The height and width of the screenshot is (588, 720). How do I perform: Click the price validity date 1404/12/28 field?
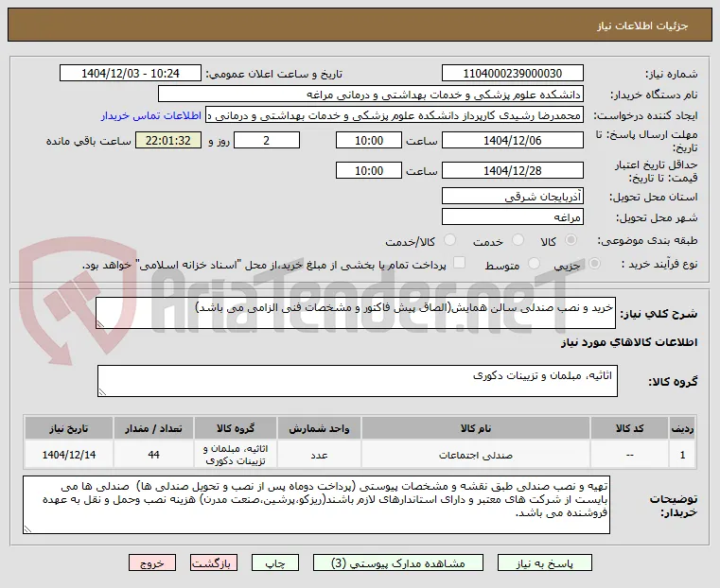[x=513, y=170]
